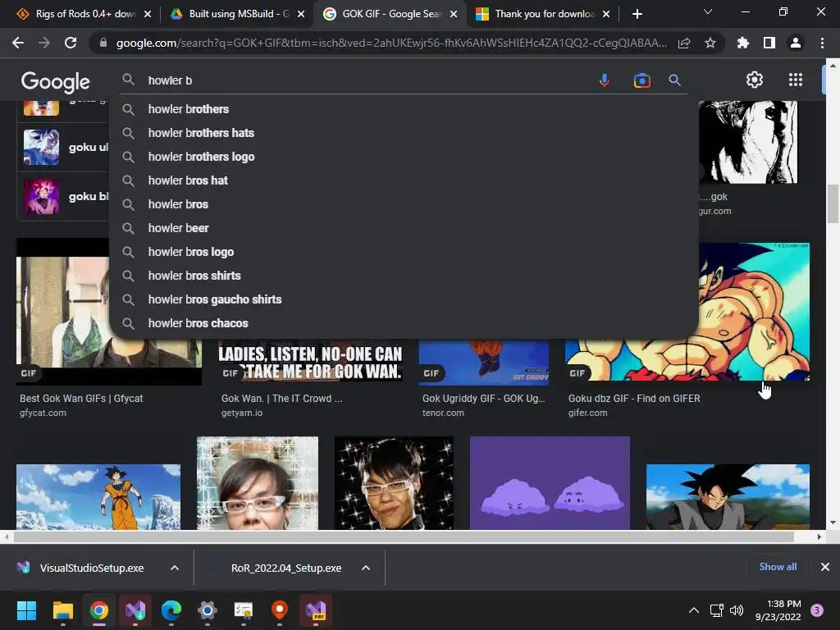The height and width of the screenshot is (630, 840).
Task: Close the downloads bar
Action: (x=825, y=567)
